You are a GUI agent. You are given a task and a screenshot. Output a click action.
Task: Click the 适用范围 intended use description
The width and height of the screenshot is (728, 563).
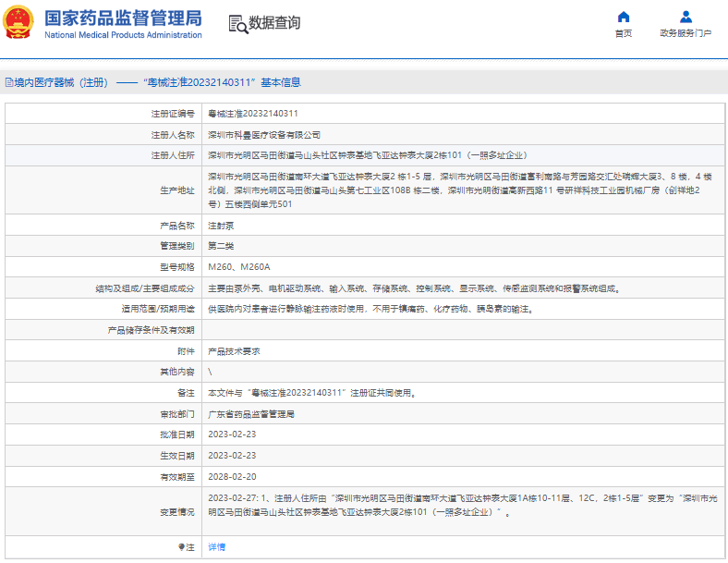pyautogui.click(x=370, y=310)
